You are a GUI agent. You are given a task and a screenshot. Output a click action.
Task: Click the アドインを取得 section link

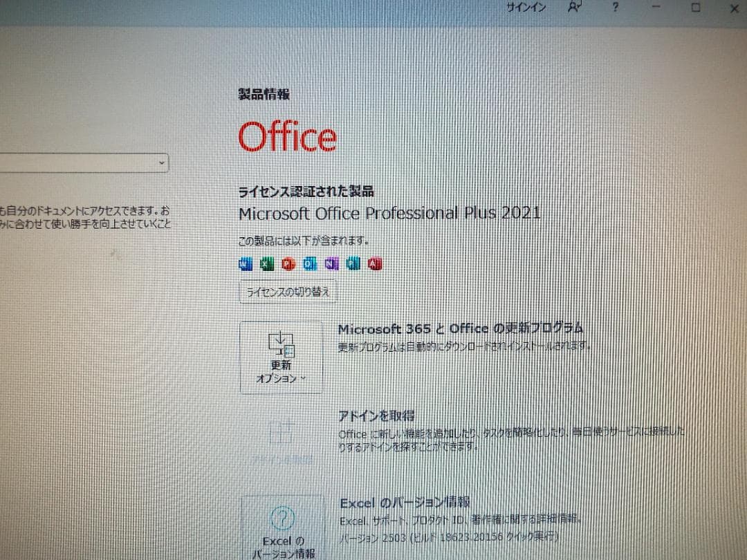coord(376,416)
